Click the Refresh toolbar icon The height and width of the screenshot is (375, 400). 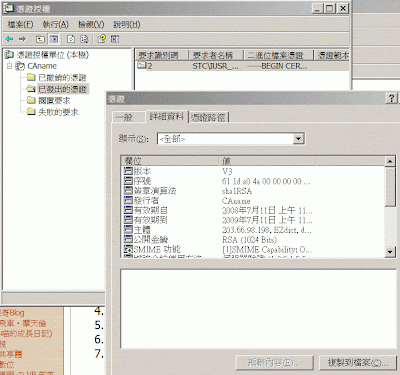click(x=71, y=39)
